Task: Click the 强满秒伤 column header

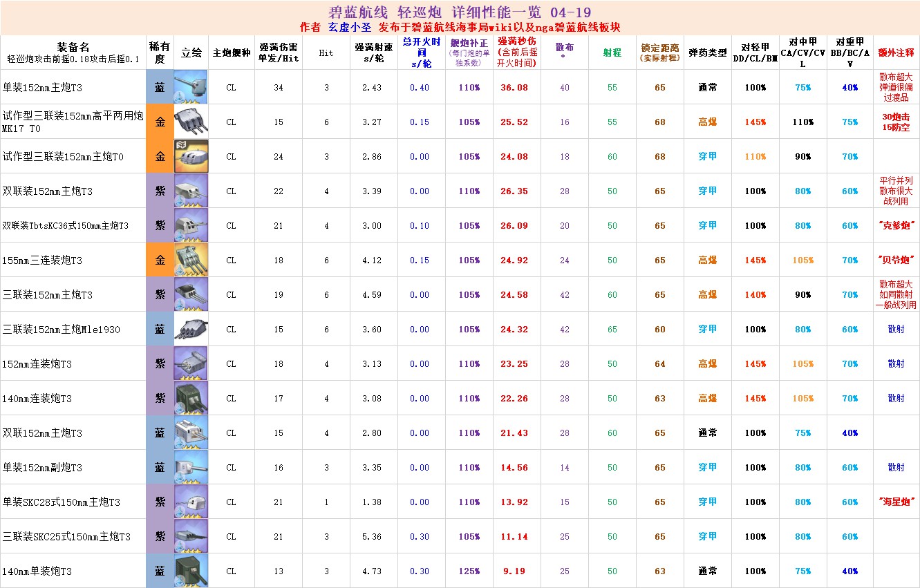Action: tap(517, 52)
